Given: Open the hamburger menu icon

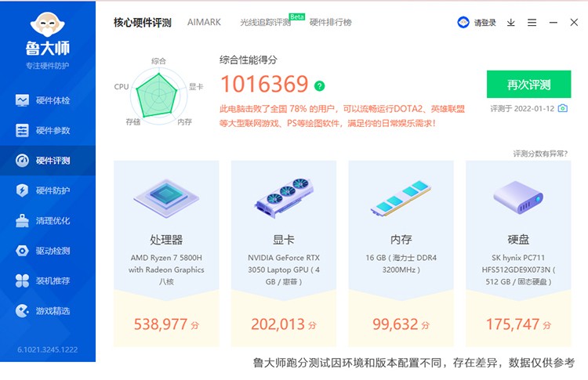Looking at the screenshot, I should pos(532,23).
